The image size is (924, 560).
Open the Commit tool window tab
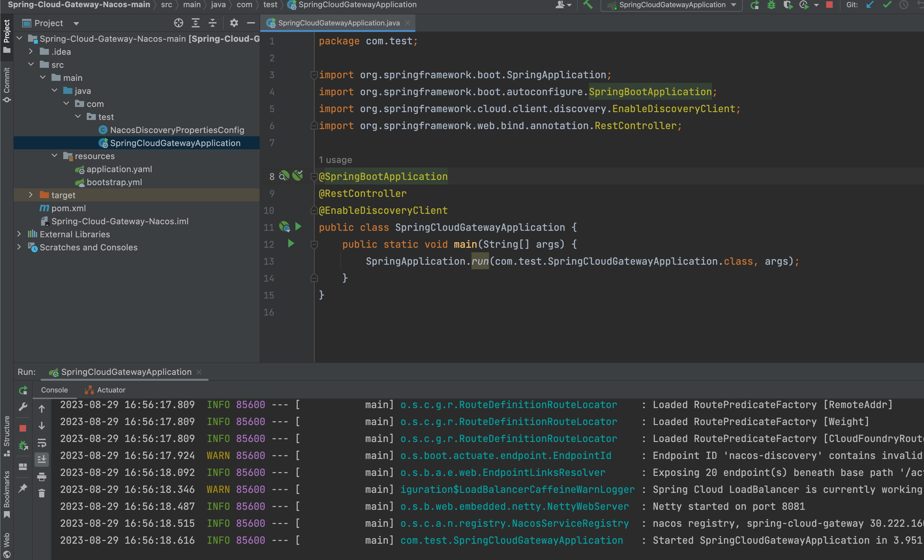(7, 84)
